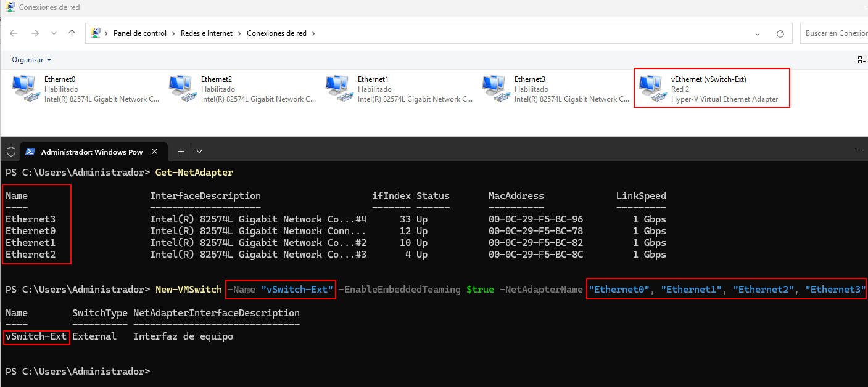Click the MacAddress column header

516,196
